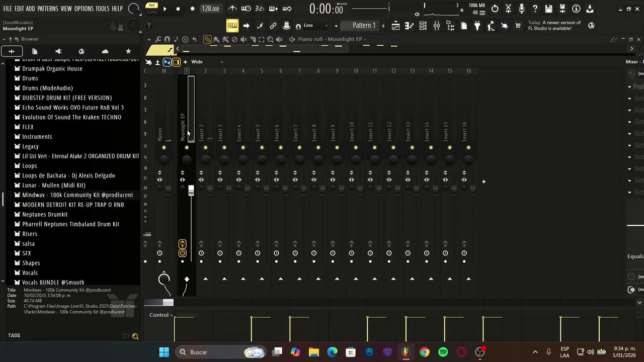The width and height of the screenshot is (644, 362).
Task: Click the Moonlight EP track volume fader
Action: [191, 191]
